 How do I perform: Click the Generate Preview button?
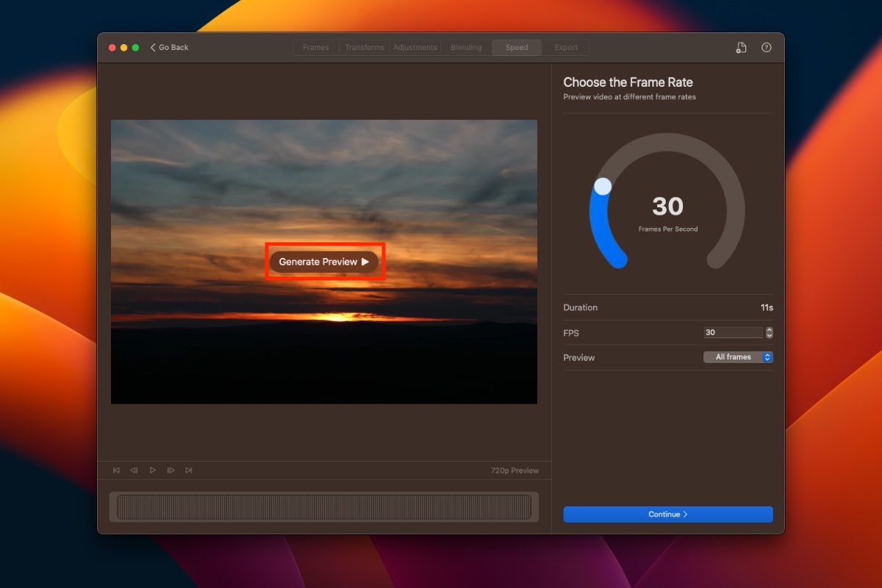(324, 262)
